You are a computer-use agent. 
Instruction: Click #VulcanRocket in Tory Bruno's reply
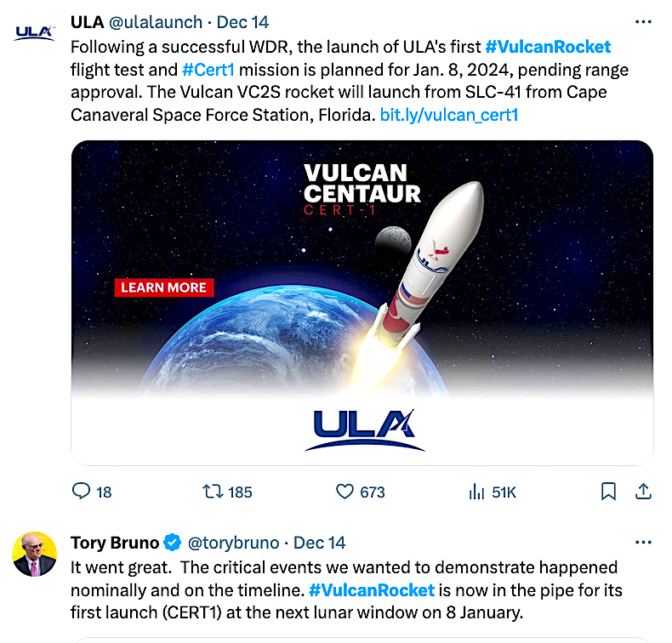372,589
